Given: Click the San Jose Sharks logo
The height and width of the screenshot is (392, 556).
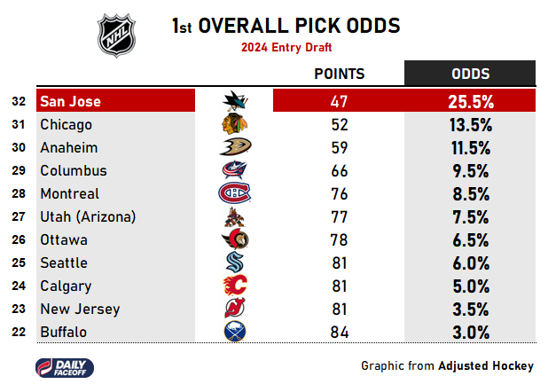Looking at the screenshot, I should (x=234, y=101).
